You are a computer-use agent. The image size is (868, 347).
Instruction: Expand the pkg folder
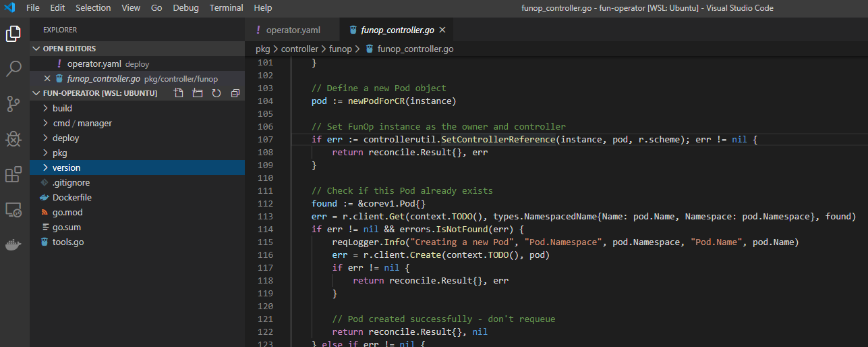(x=137, y=153)
